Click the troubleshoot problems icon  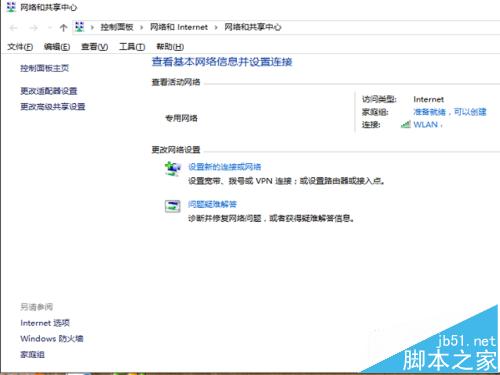click(173, 206)
